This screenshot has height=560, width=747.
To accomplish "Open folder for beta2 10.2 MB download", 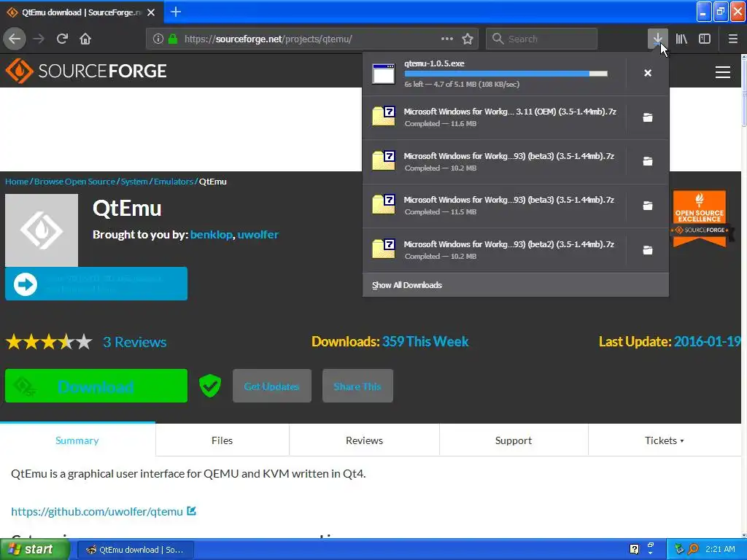I will [648, 249].
